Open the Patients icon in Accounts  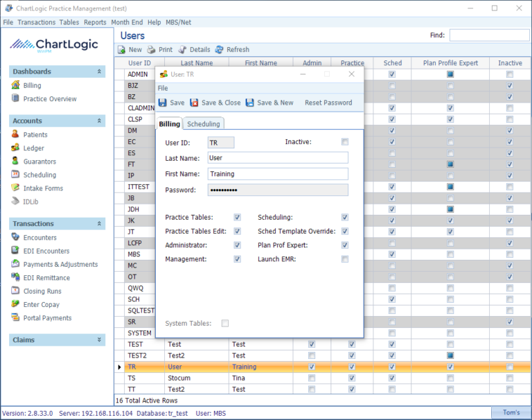tap(15, 134)
